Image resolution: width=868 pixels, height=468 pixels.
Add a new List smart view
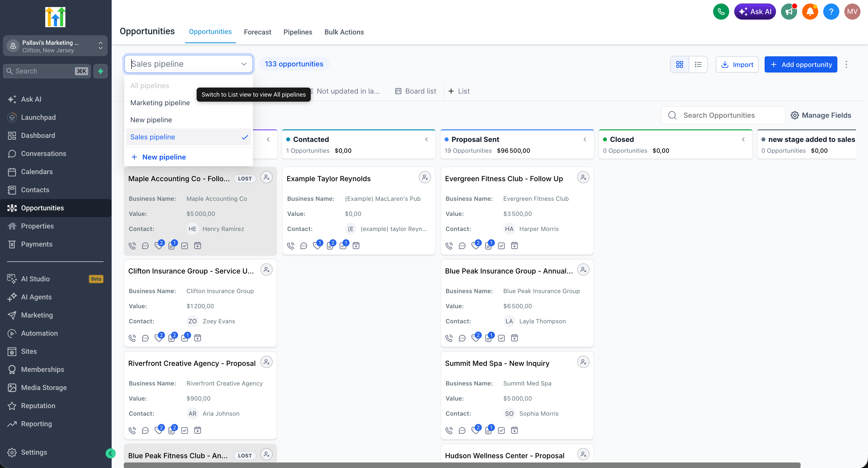(459, 91)
